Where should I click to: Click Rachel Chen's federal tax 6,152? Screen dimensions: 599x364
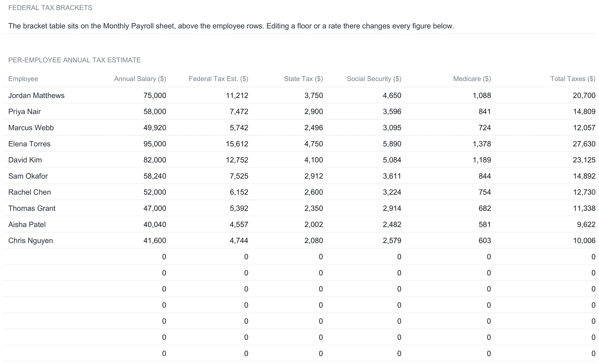(239, 192)
